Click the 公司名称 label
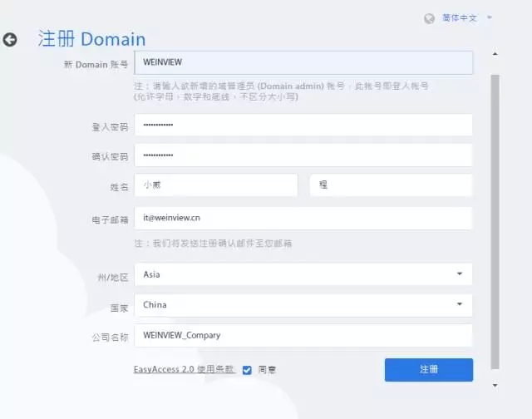This screenshot has width=532, height=419. tap(110, 338)
